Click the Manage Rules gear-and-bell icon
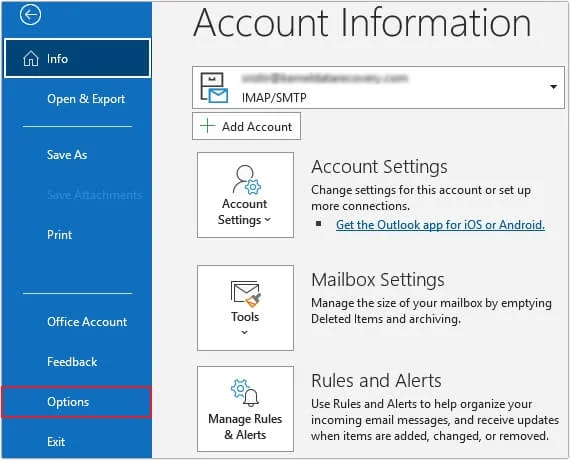 pos(245,393)
